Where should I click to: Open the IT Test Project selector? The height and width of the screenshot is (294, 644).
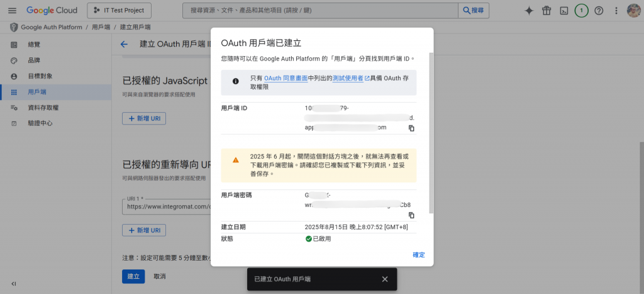tap(119, 10)
